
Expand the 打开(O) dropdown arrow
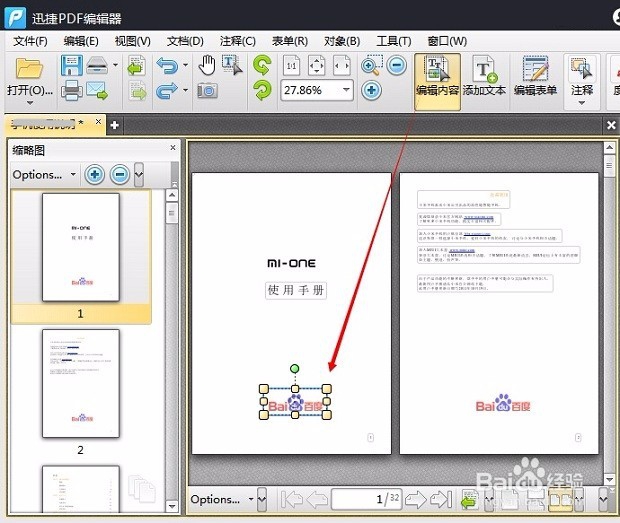[x=30, y=103]
